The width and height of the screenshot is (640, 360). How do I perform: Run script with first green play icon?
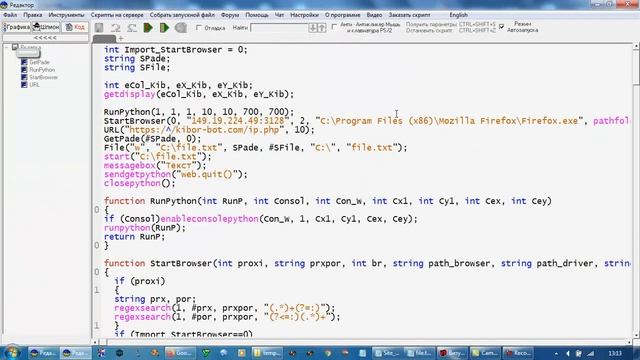pyautogui.click(x=148, y=28)
